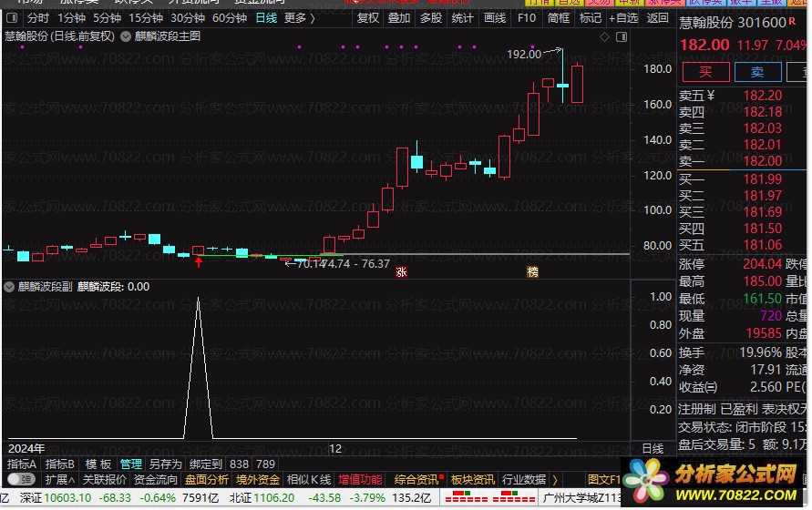Switch to the 15分钟 timeframe

tap(146, 18)
